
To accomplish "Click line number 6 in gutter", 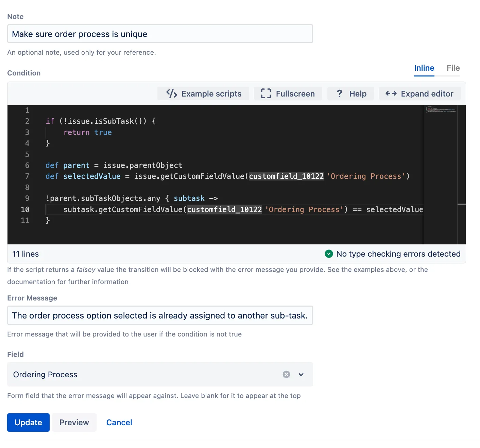I will (27, 165).
